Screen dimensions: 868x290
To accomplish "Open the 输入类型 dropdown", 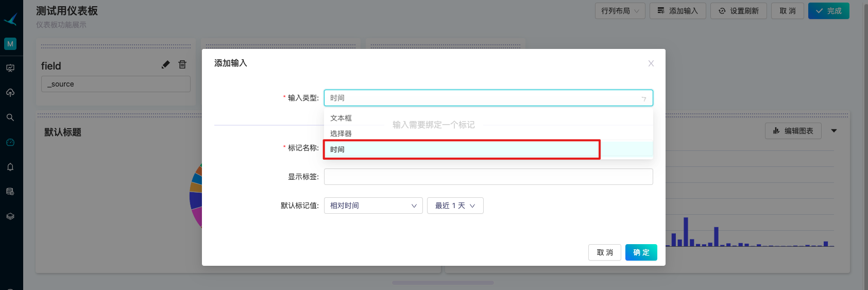I will click(x=488, y=98).
